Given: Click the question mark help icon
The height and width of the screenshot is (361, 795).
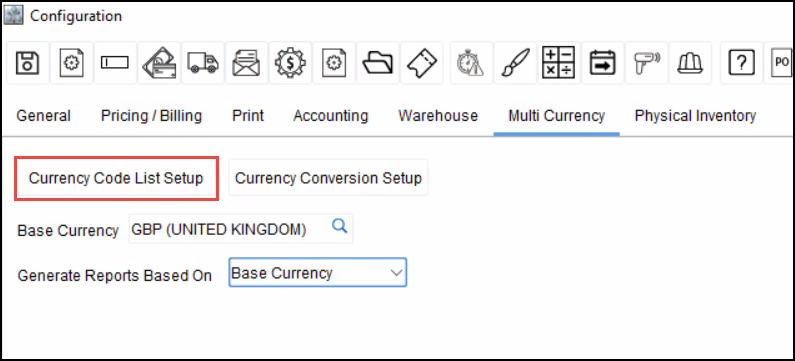Looking at the screenshot, I should pyautogui.click(x=741, y=63).
